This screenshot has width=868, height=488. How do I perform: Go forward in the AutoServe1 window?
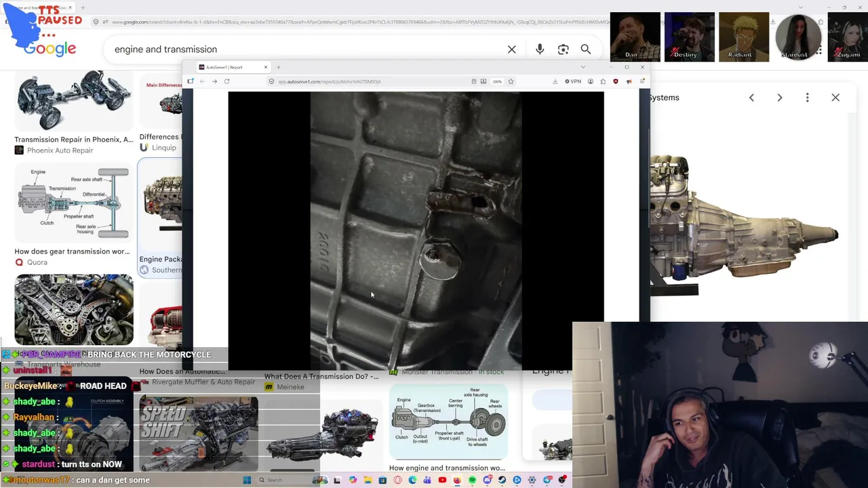tap(214, 81)
